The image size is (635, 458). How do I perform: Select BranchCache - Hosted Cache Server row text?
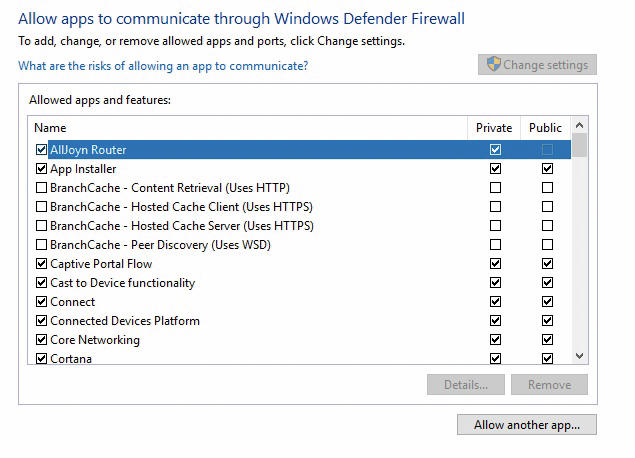click(182, 226)
